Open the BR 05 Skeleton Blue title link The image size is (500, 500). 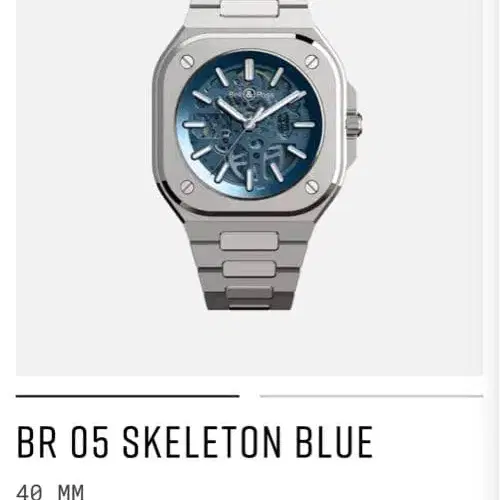[195, 442]
